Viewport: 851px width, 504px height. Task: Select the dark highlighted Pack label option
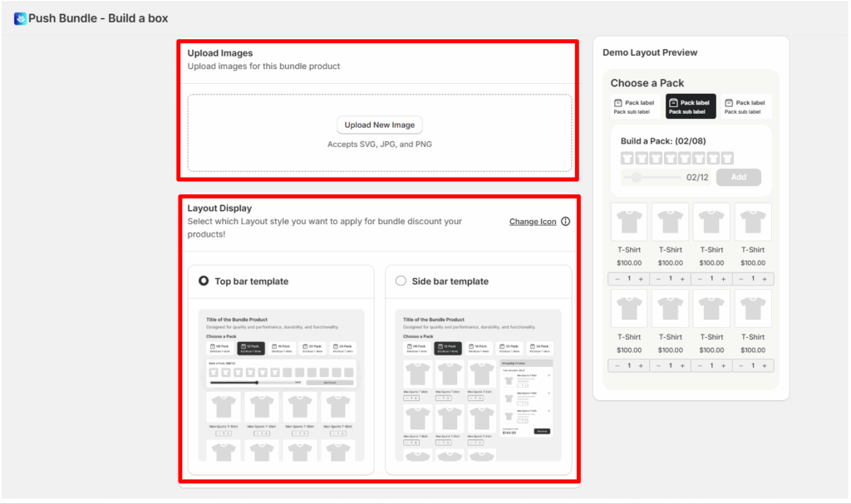click(690, 106)
